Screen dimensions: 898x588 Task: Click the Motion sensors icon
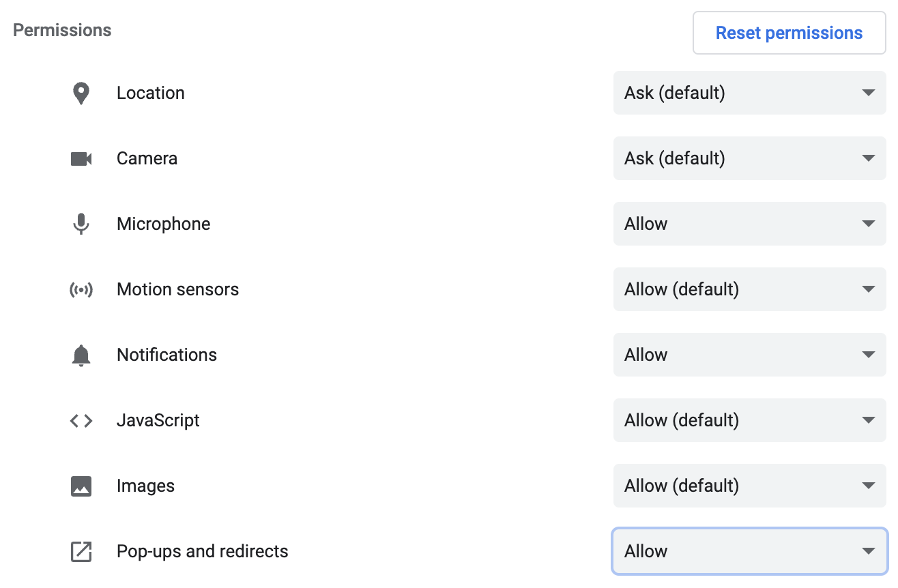tap(81, 290)
